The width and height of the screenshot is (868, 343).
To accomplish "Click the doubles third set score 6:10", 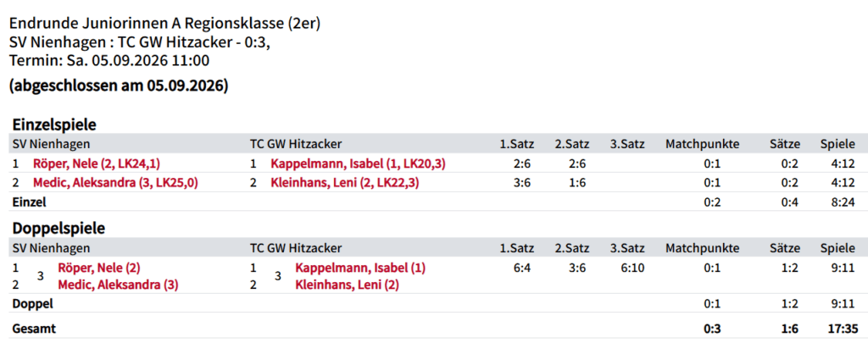I will click(x=627, y=268).
